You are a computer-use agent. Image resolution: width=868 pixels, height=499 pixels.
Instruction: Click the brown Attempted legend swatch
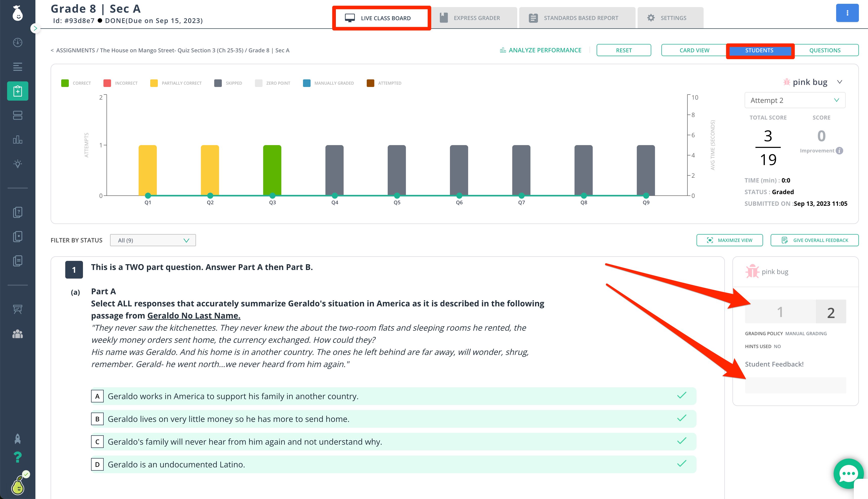tap(370, 83)
